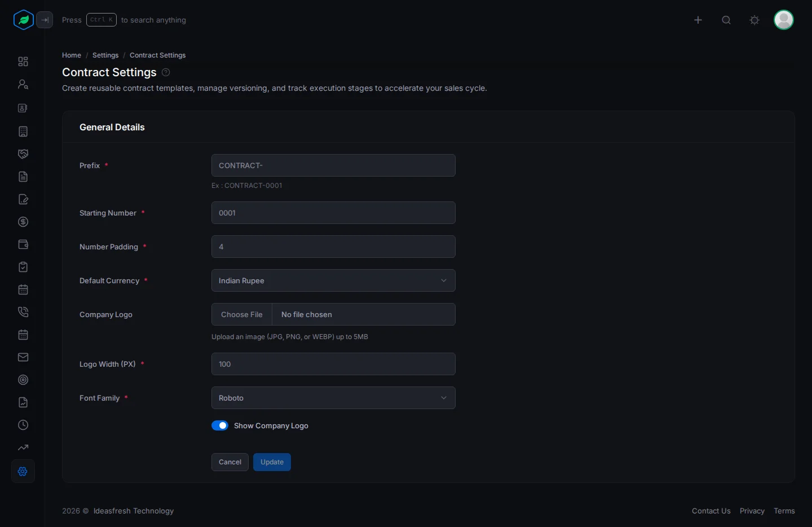Open the handshake (deals) sidebar icon
The image size is (812, 527).
point(23,154)
